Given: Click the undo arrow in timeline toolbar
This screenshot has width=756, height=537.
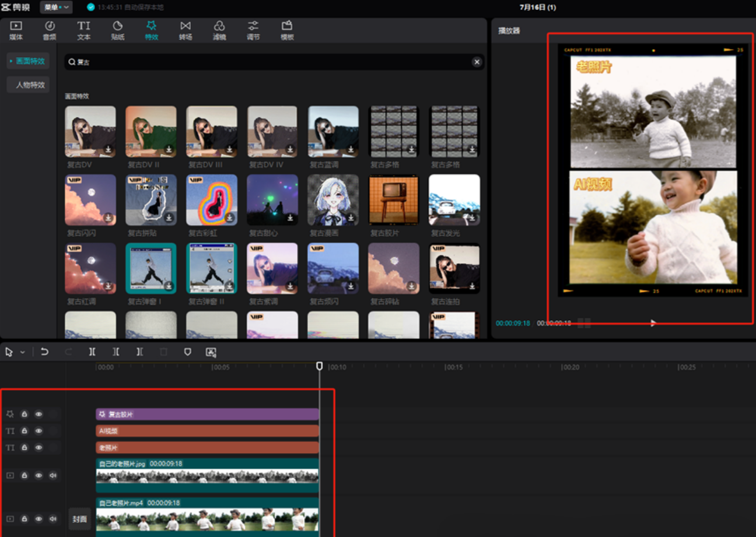Looking at the screenshot, I should (44, 352).
